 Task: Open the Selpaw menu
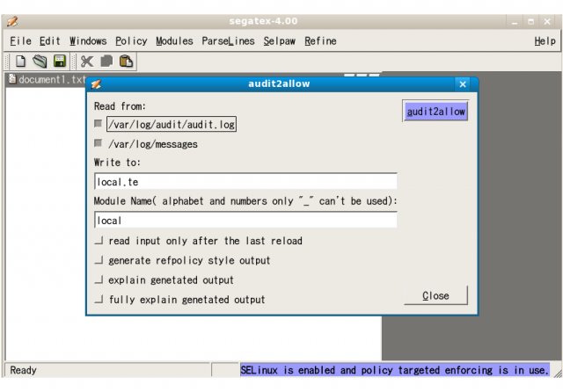click(x=279, y=41)
